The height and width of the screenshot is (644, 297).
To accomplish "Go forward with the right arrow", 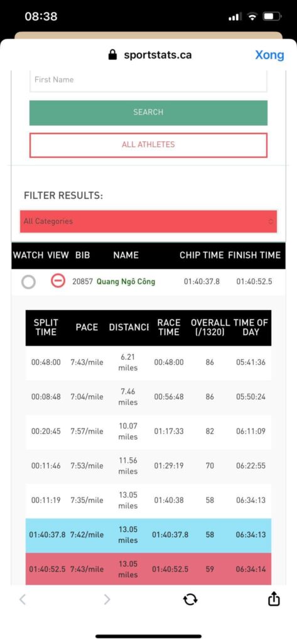I will coord(107,599).
